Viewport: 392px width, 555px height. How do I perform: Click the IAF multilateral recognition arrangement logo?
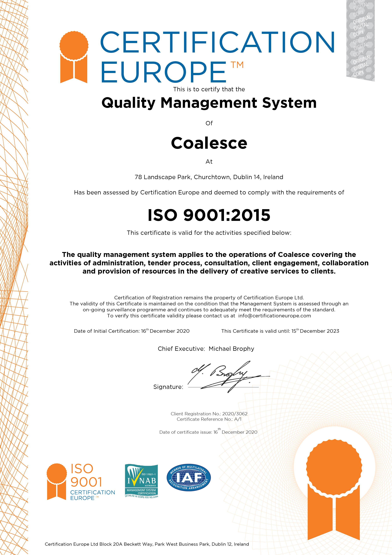pos(189,478)
